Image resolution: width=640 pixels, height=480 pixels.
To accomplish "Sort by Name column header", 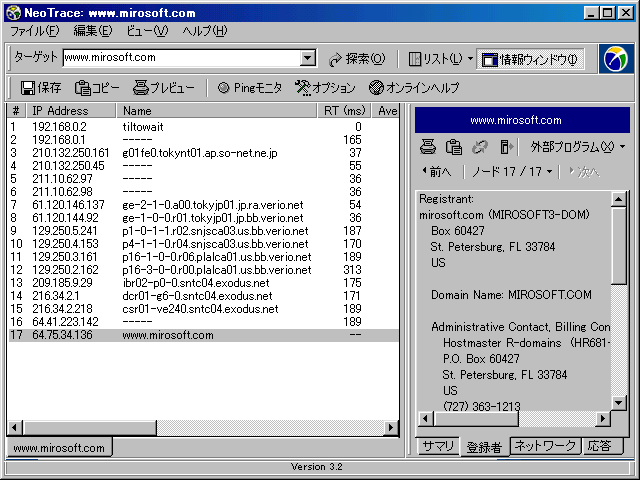I will tap(217, 111).
